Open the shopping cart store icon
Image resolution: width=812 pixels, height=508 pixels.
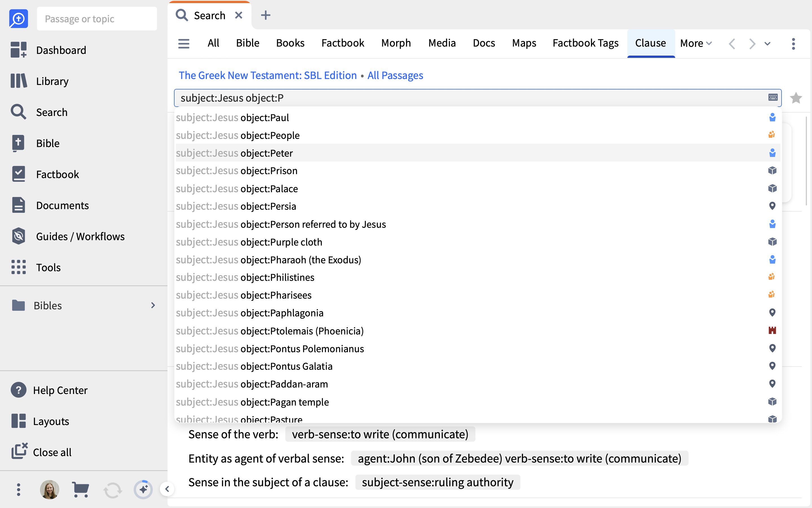[81, 490]
